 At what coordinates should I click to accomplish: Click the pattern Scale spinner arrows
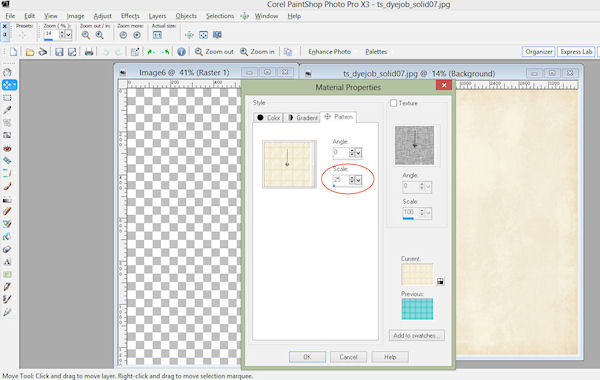tap(352, 180)
